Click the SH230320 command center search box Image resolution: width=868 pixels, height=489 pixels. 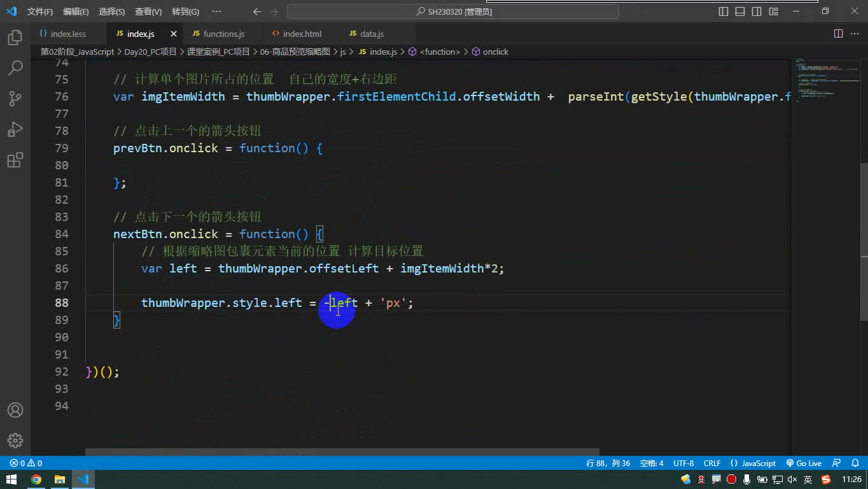[x=453, y=11]
